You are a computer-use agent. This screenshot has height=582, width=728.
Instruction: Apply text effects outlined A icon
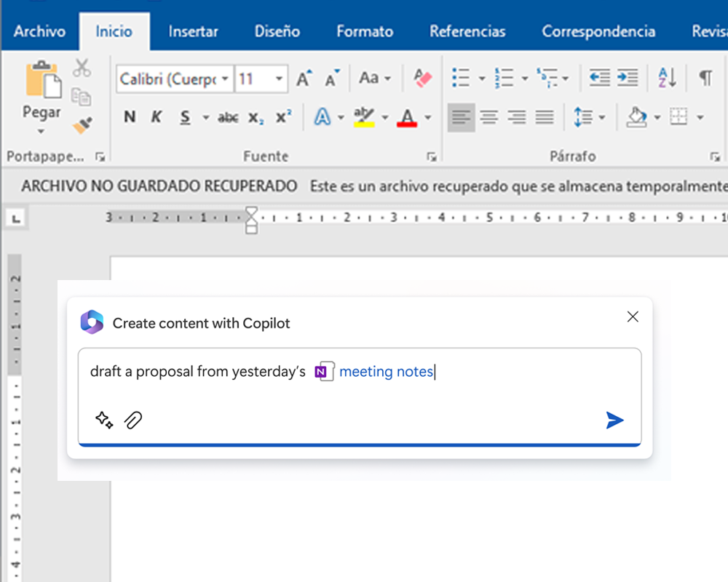point(323,117)
